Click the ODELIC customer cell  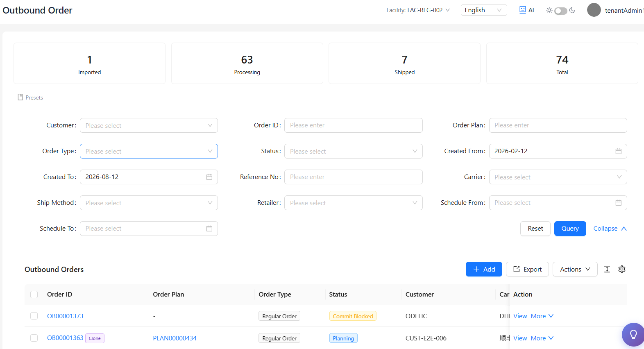(416, 316)
